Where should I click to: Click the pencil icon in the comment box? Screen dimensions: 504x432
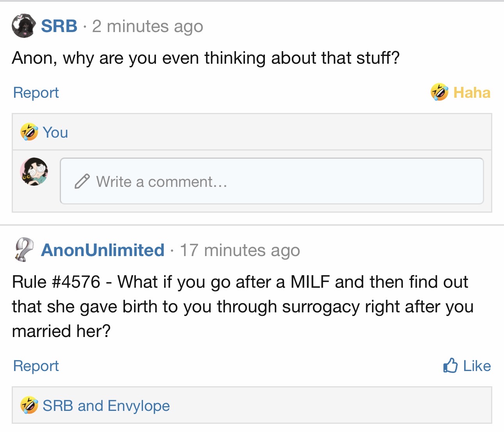tap(82, 181)
